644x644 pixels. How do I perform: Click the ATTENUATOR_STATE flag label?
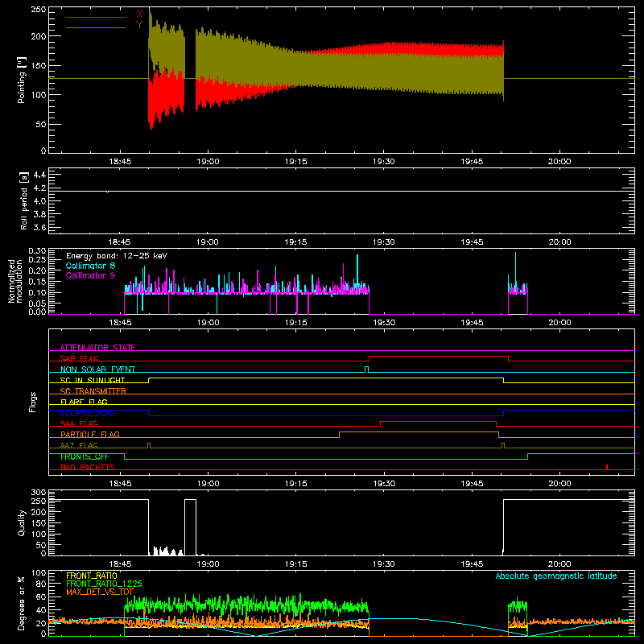point(97,348)
